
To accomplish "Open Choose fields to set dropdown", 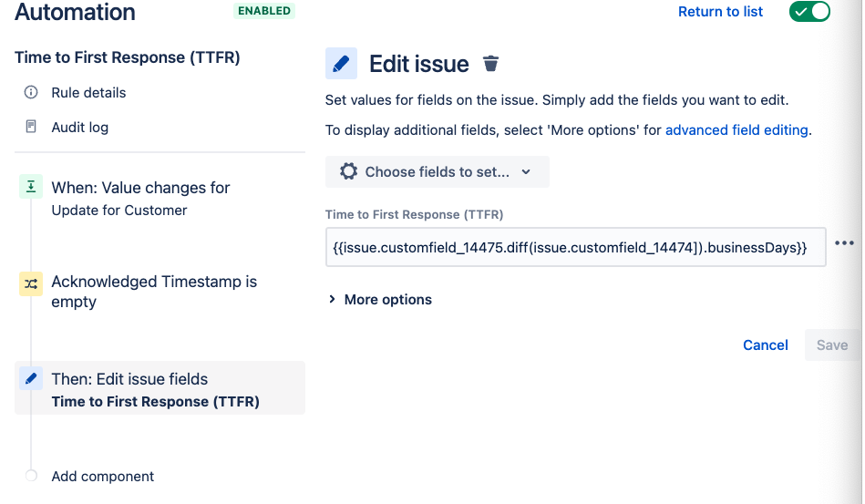I will point(437,171).
